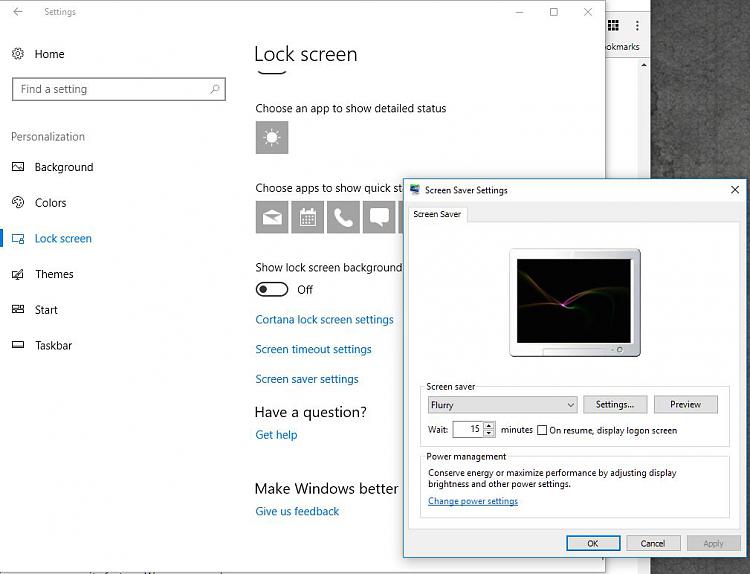Screen dimensions: 750x574
Task: Click Change power settings link
Action: click(x=473, y=501)
